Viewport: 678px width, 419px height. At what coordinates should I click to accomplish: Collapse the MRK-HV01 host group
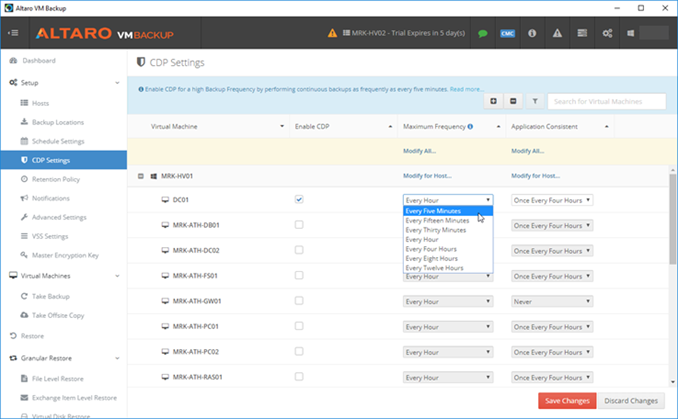[141, 176]
